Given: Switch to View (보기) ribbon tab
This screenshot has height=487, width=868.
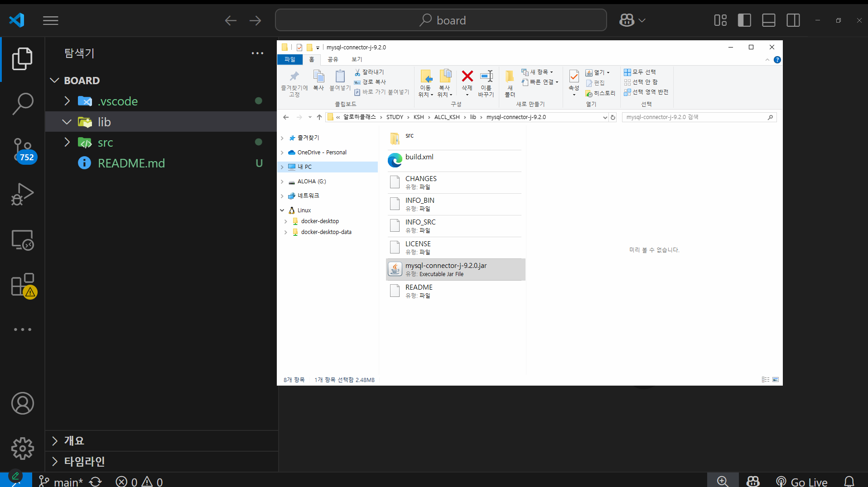Looking at the screenshot, I should pyautogui.click(x=357, y=59).
